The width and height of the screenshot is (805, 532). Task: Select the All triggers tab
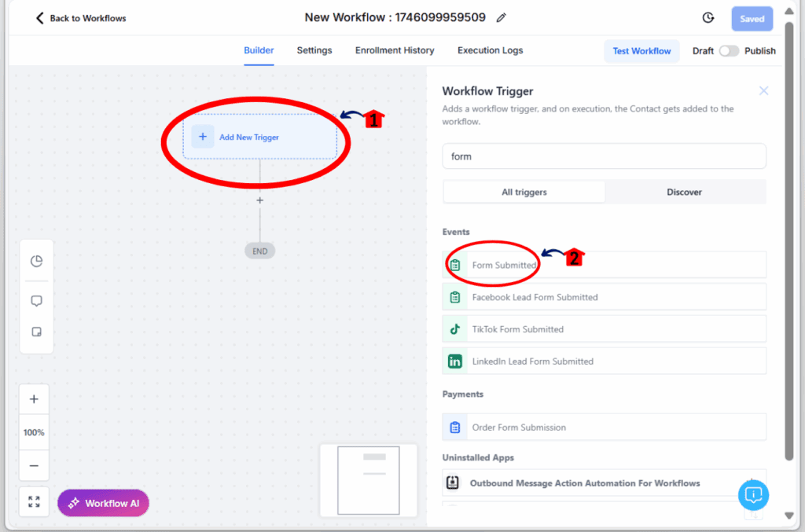524,192
